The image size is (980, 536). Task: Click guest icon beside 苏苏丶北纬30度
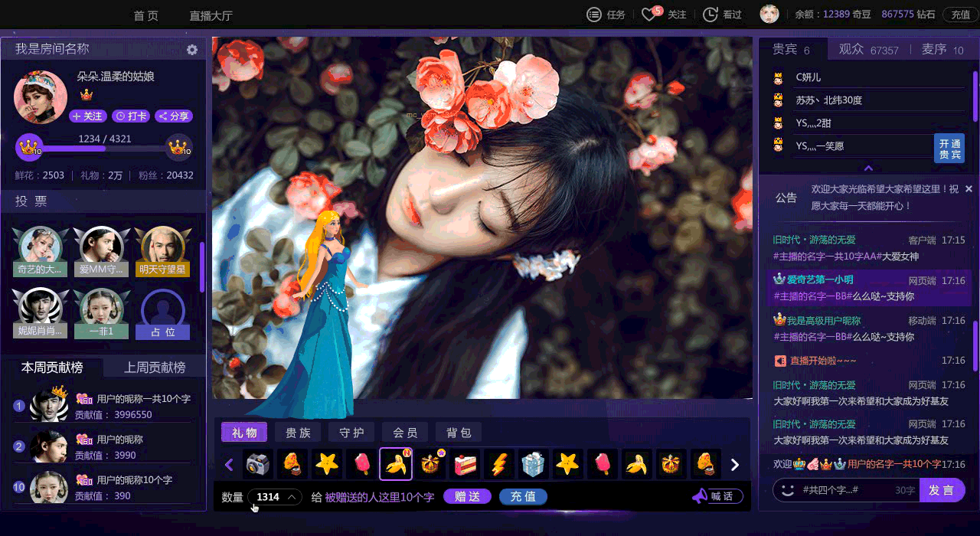[x=779, y=100]
